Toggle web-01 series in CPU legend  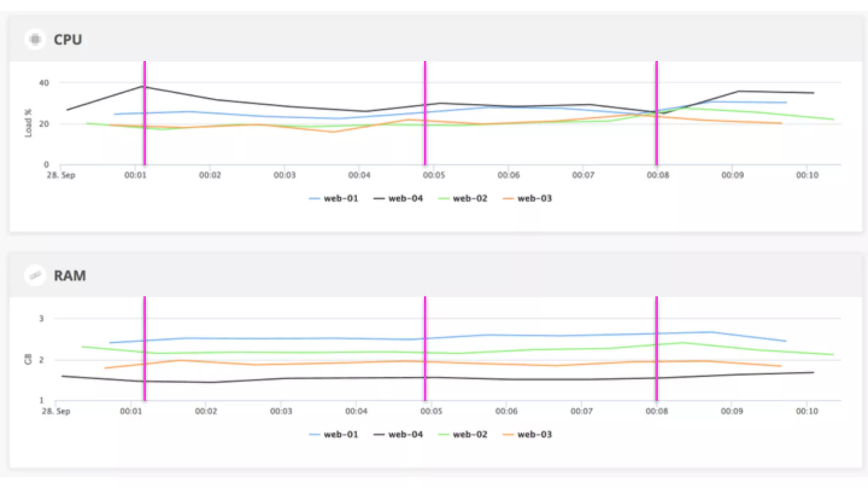[340, 198]
